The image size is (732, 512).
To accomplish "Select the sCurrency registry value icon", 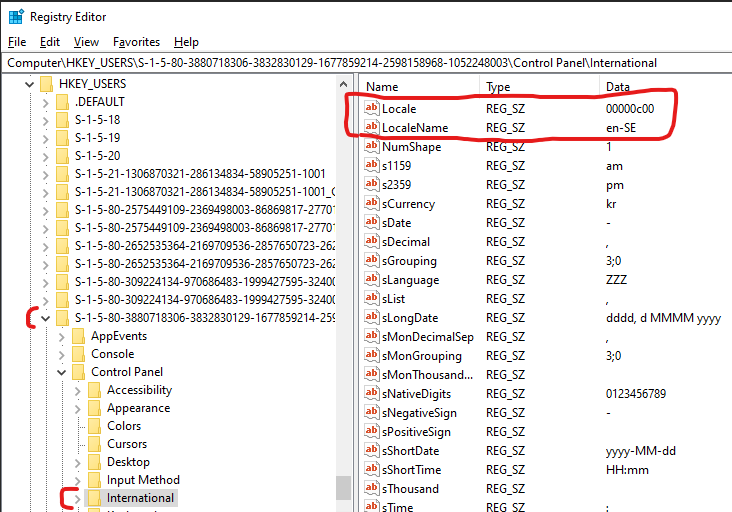I will pyautogui.click(x=372, y=203).
